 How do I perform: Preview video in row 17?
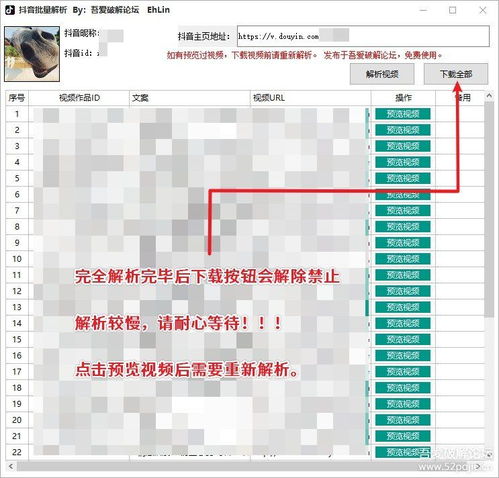(x=403, y=372)
